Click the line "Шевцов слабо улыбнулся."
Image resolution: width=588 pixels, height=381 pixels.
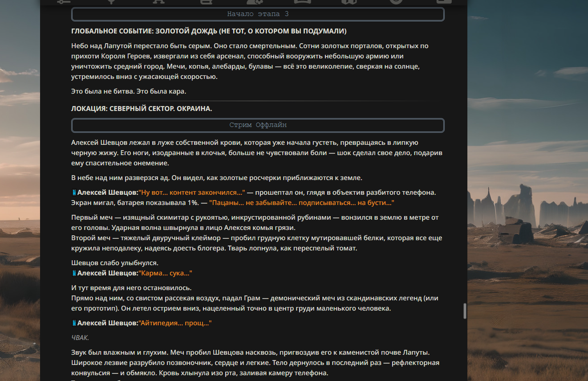(x=115, y=263)
